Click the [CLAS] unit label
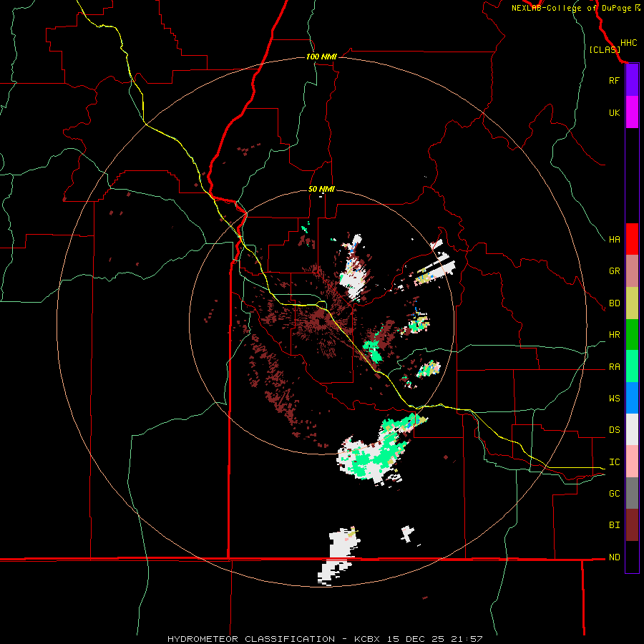 [605, 49]
